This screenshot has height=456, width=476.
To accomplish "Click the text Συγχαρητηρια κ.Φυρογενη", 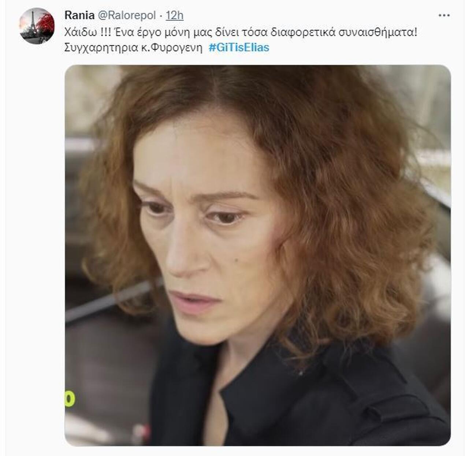I will (133, 48).
